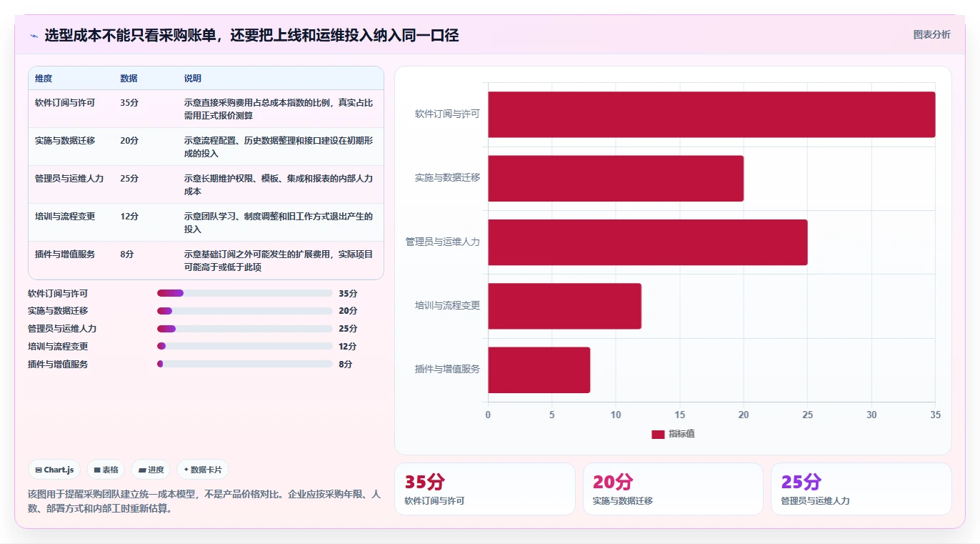980x544 pixels.
Task: Click the description starting 示意流程配置
Action: coord(279,147)
